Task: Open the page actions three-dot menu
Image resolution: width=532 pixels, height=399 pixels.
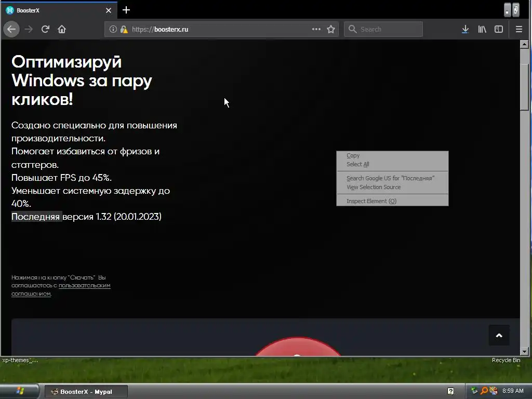Action: (316, 29)
